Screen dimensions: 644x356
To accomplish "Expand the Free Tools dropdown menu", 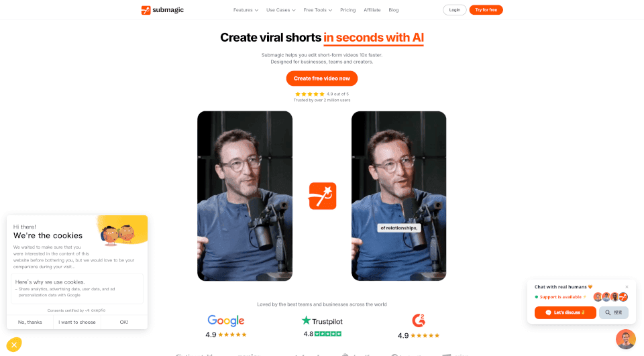I will coord(318,10).
